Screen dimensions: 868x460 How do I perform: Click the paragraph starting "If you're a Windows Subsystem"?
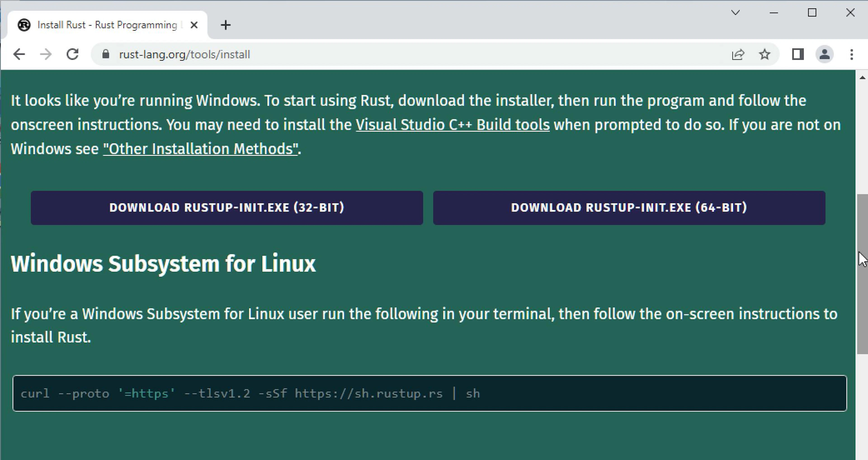[x=424, y=326]
